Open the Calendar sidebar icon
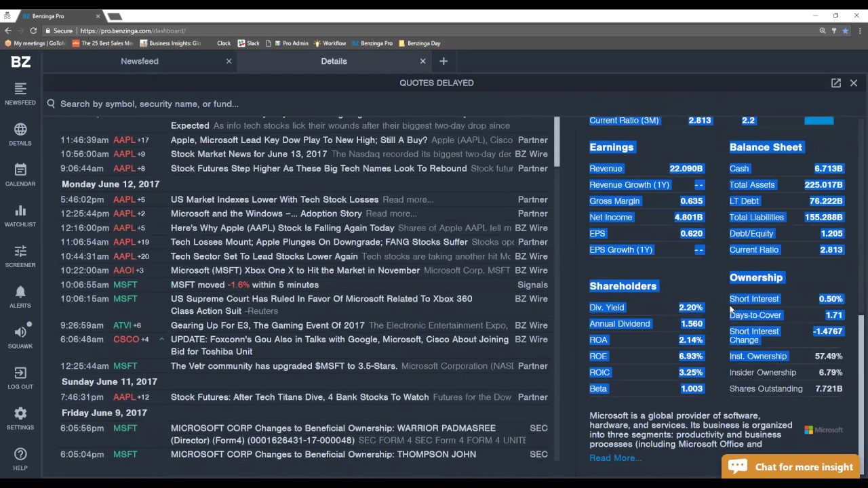The width and height of the screenshot is (868, 488). point(20,170)
